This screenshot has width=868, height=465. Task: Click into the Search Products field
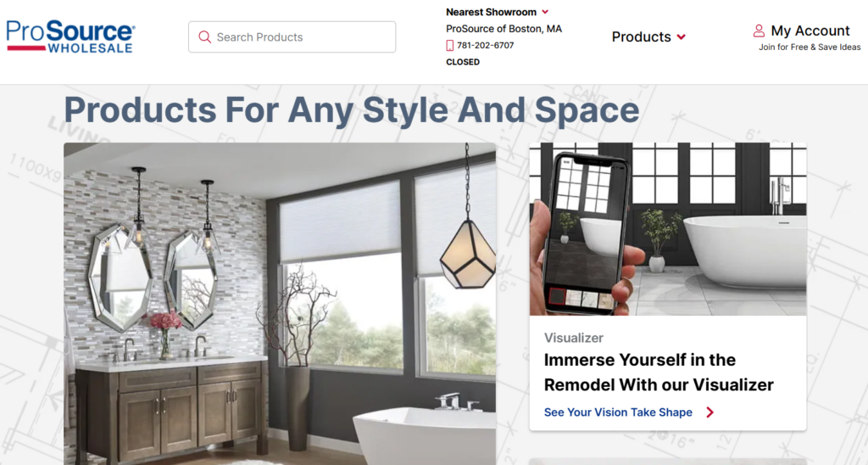click(x=292, y=37)
